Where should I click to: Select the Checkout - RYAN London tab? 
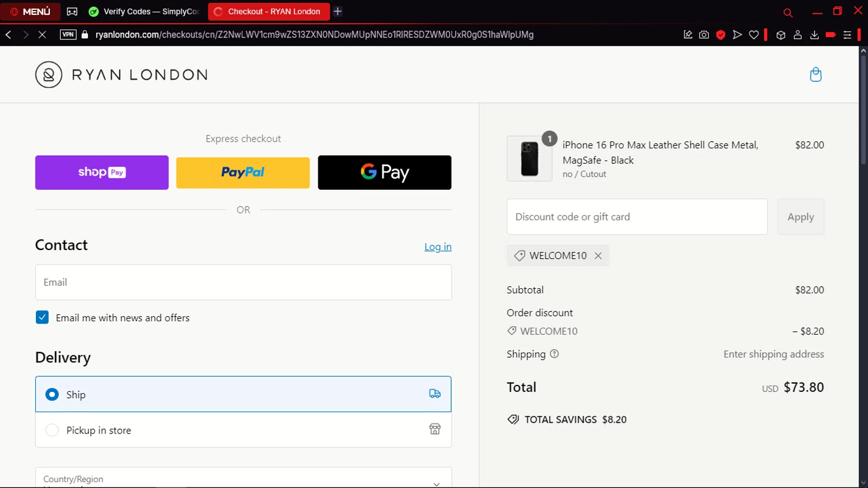269,12
